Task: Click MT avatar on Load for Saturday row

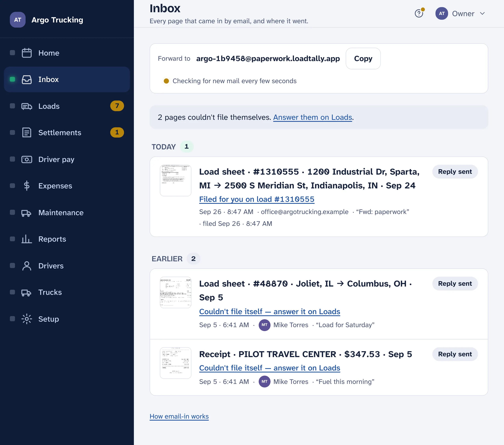Action: coord(264,325)
